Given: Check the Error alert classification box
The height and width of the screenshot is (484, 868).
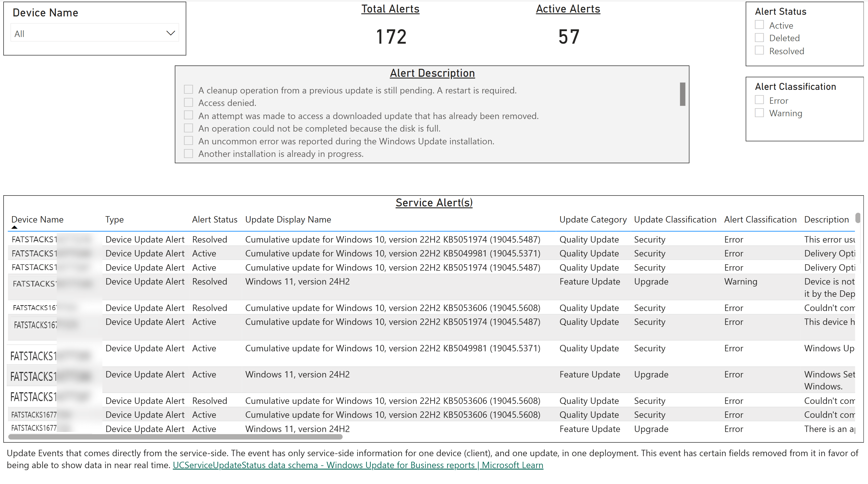Looking at the screenshot, I should click(759, 100).
